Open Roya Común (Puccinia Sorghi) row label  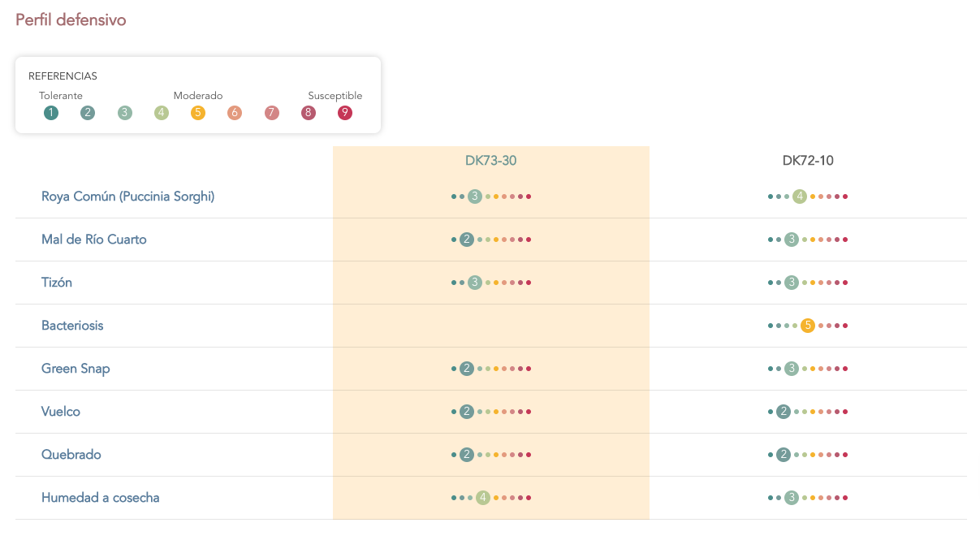click(128, 197)
